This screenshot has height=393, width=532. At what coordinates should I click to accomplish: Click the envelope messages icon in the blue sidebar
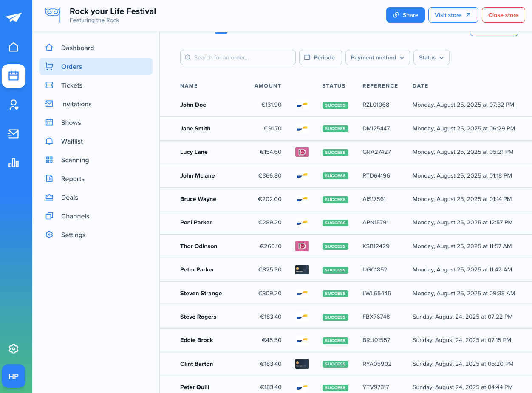[x=13, y=134]
